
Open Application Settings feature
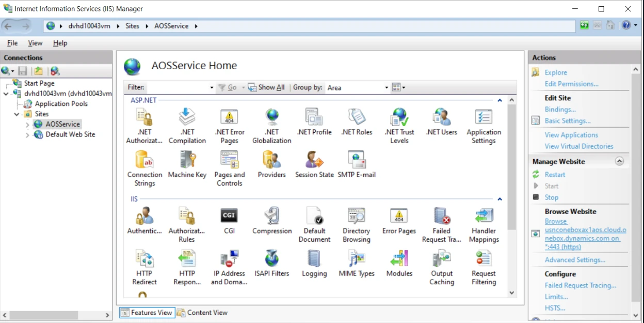click(484, 126)
